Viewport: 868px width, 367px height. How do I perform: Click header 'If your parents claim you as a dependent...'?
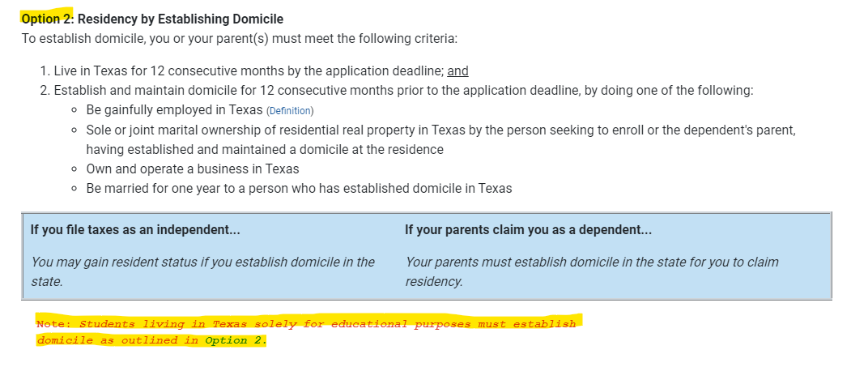coord(528,229)
